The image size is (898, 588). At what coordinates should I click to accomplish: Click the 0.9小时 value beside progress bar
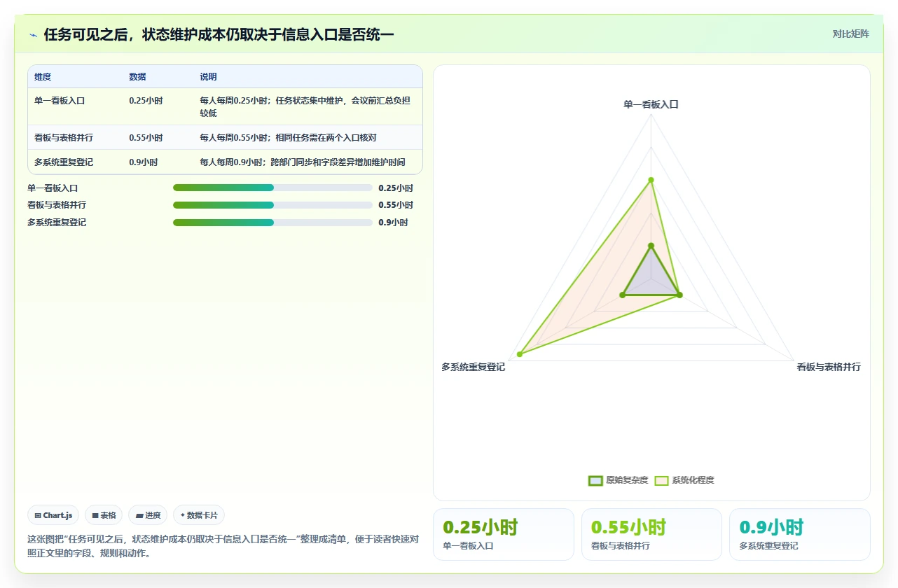click(x=393, y=223)
